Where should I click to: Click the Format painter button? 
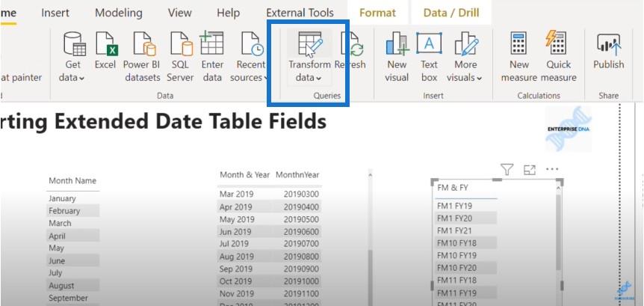click(x=20, y=77)
